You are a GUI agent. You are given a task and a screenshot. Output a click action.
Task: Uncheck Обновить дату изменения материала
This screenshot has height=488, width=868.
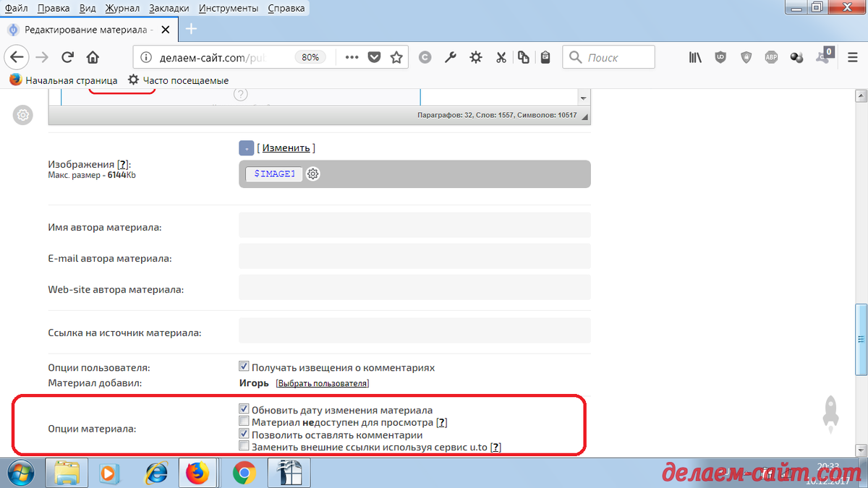tap(244, 409)
